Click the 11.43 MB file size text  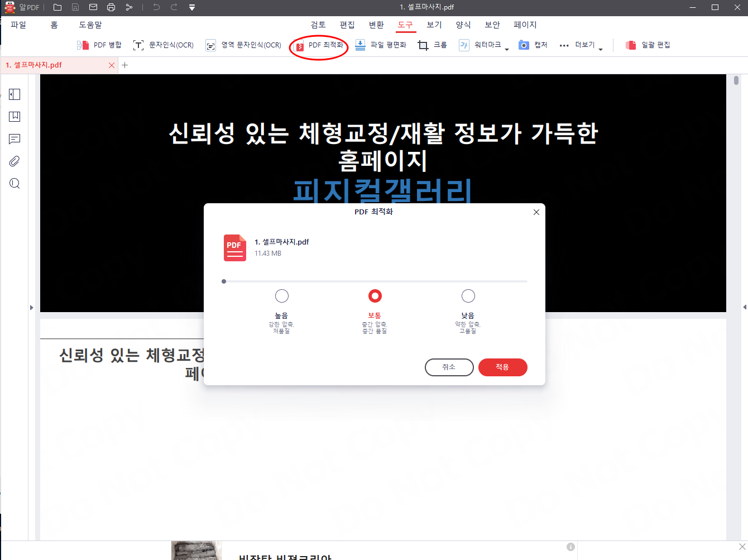pos(268,253)
